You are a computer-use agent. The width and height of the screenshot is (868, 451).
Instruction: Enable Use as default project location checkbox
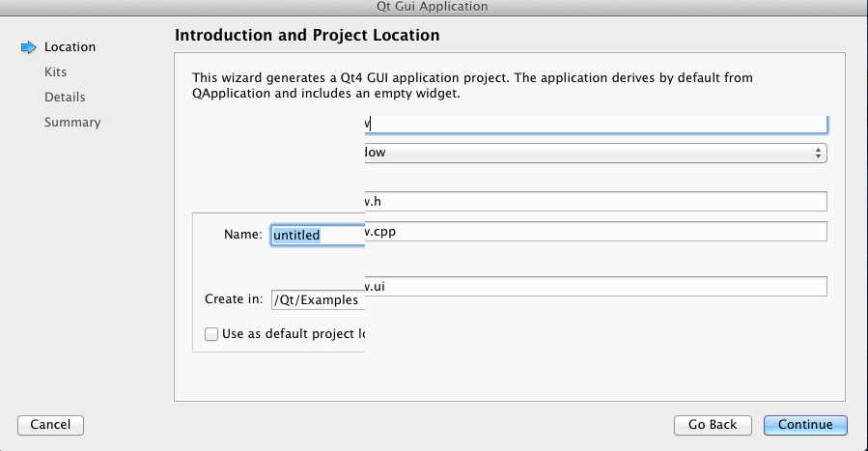(x=211, y=334)
